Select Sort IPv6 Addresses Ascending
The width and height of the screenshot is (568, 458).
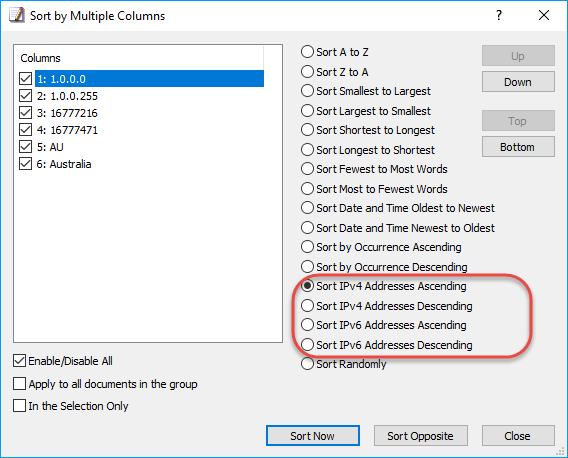tap(307, 325)
